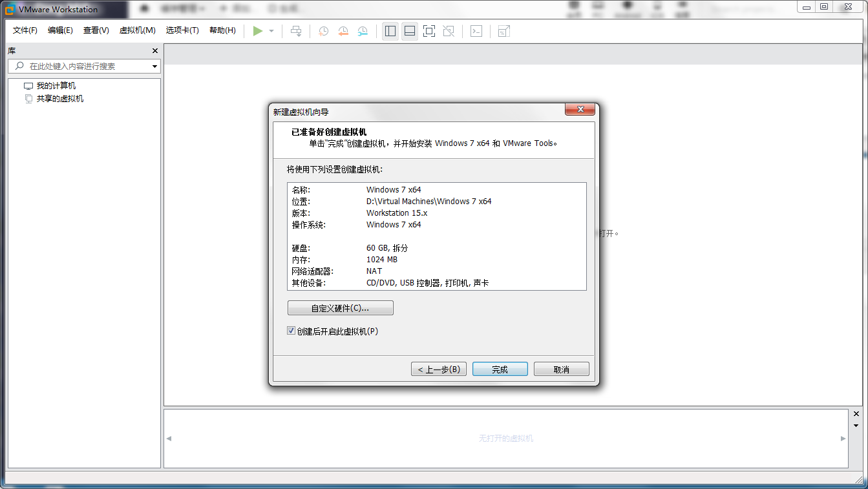Open the 帮助(H) menu
Screen dimensions: 868x489
pos(222,30)
